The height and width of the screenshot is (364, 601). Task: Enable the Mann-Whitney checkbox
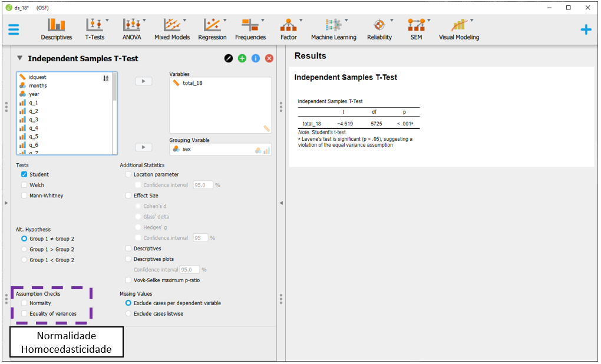(24, 196)
